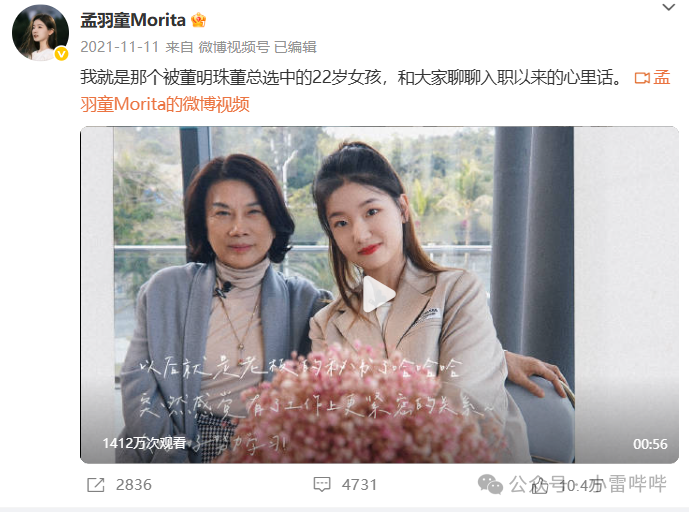This screenshot has width=689, height=512.
Task: Click the WeChat logo watermark
Action: pyautogui.click(x=490, y=484)
